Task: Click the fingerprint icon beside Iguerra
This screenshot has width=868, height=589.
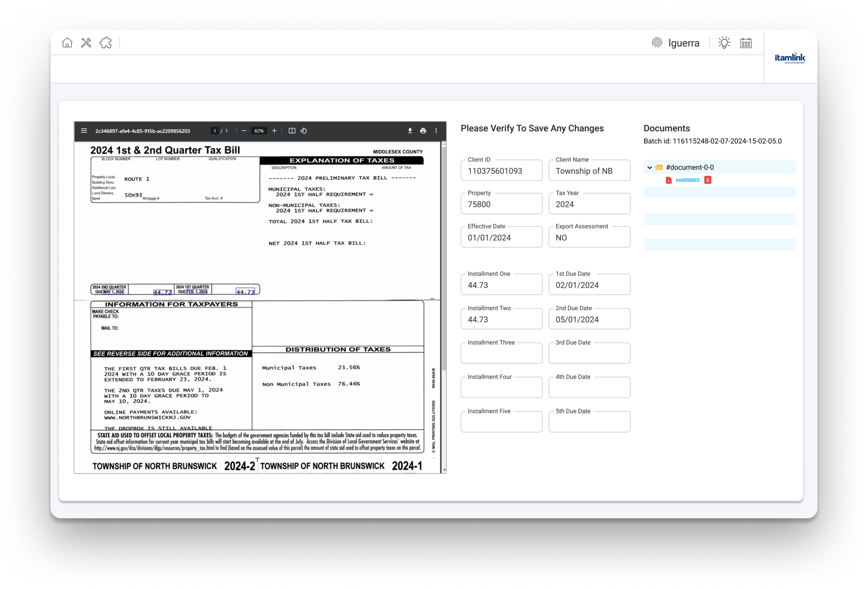Action: point(657,43)
